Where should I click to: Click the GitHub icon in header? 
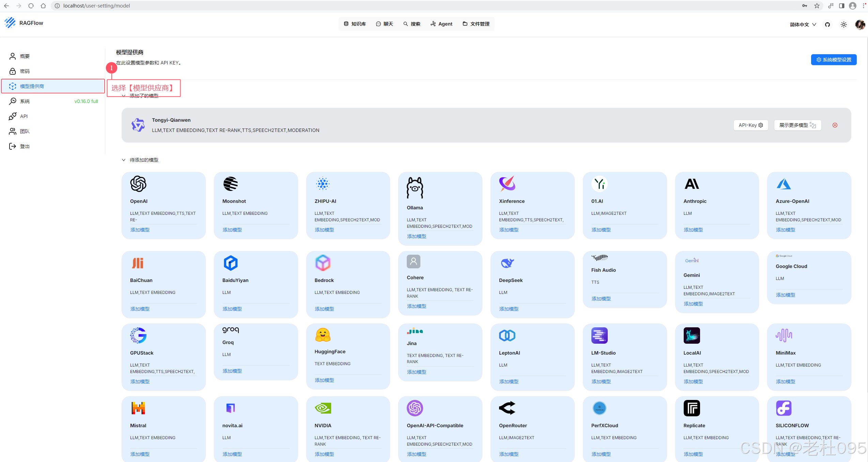827,25
